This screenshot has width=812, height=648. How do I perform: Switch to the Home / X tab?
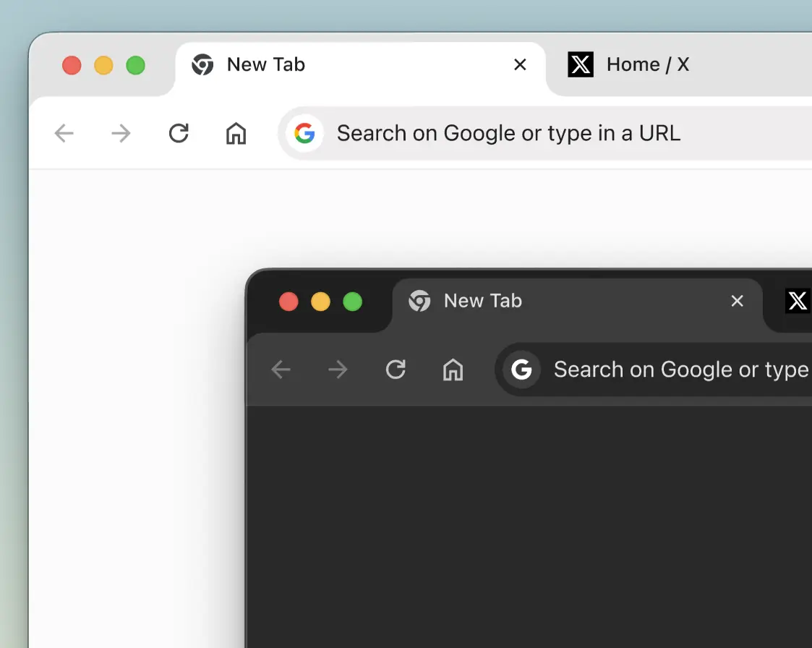[x=647, y=64]
